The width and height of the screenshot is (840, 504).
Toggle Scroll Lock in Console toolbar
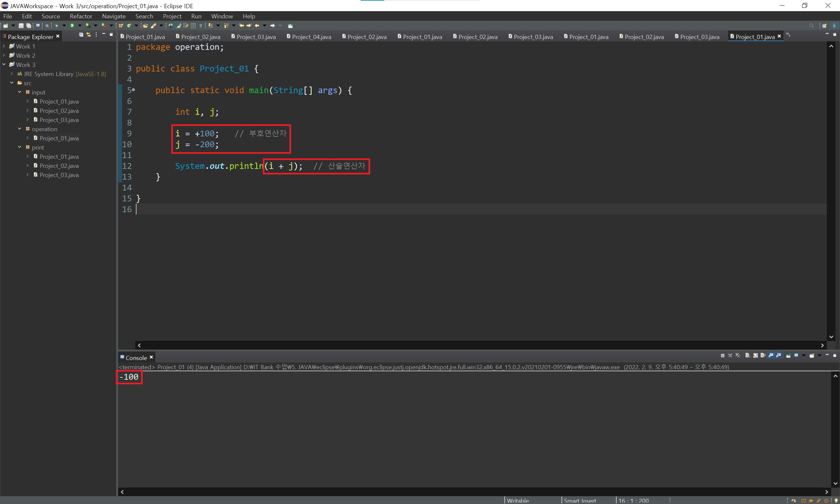pos(755,355)
